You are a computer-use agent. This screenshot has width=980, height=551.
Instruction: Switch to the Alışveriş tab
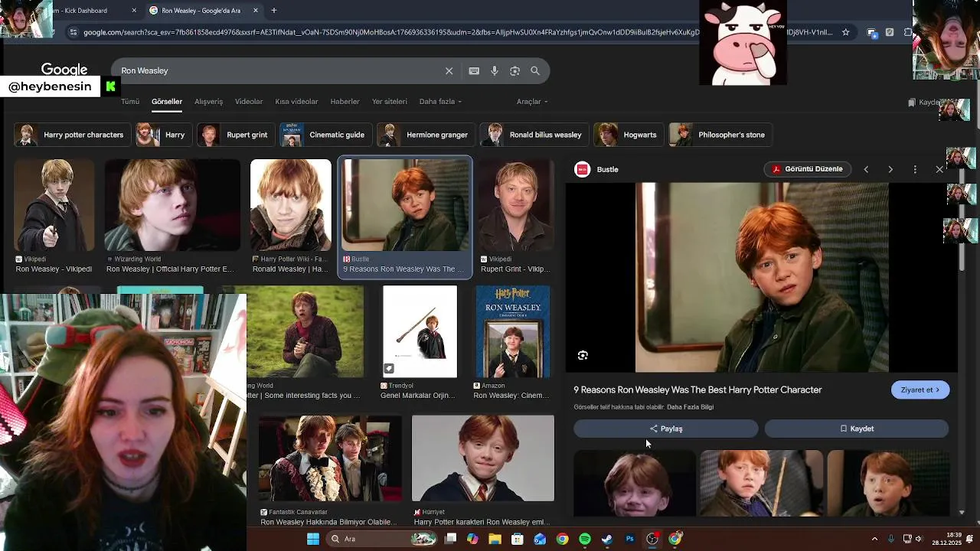tap(208, 101)
